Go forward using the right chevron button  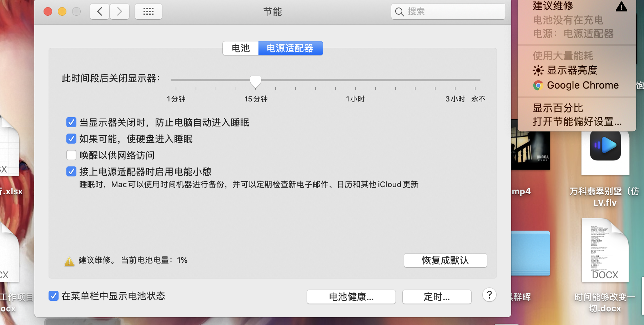click(120, 11)
